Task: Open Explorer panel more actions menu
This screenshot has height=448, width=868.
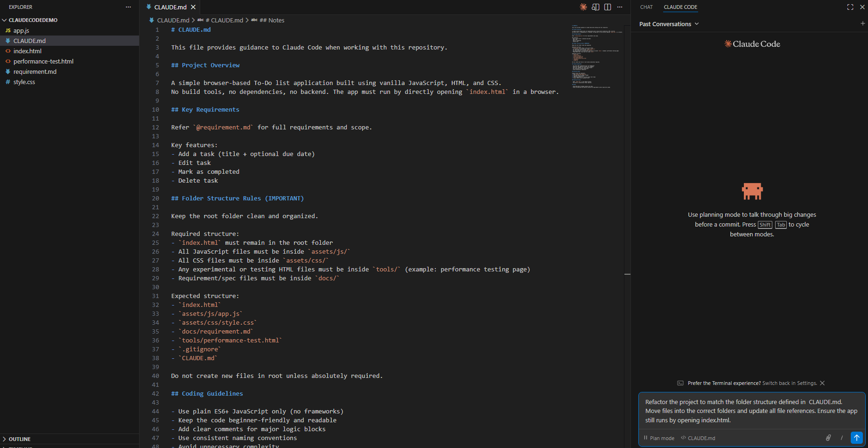Action: click(x=128, y=7)
